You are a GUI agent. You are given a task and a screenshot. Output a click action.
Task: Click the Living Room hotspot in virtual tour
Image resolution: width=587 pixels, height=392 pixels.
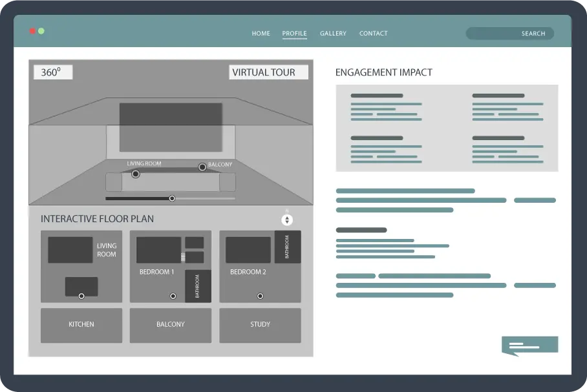pyautogui.click(x=135, y=174)
